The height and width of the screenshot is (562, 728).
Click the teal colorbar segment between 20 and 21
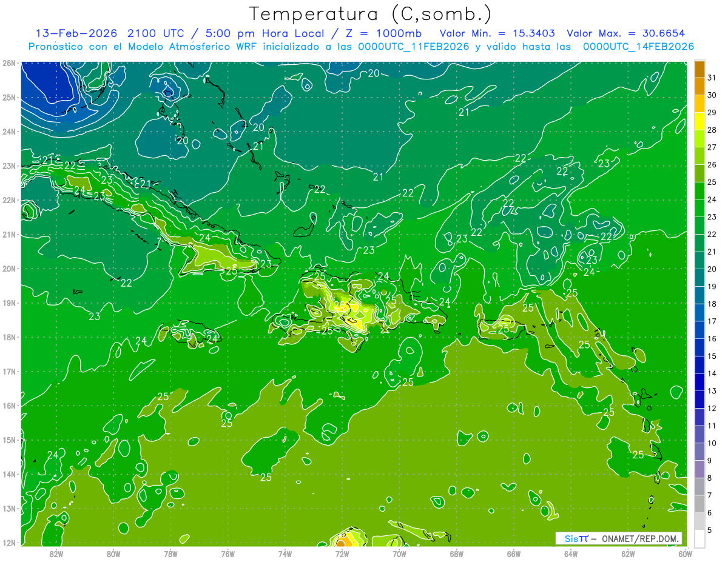coord(699,260)
